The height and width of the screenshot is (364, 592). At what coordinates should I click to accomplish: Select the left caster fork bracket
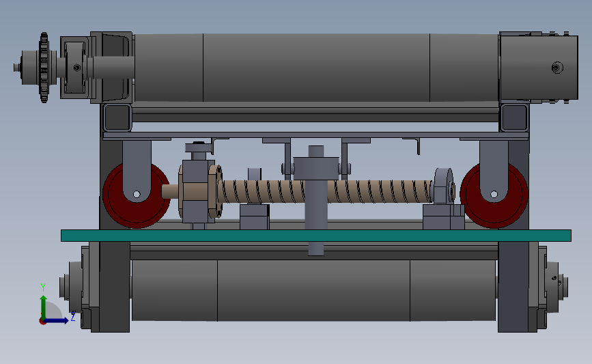(x=137, y=170)
